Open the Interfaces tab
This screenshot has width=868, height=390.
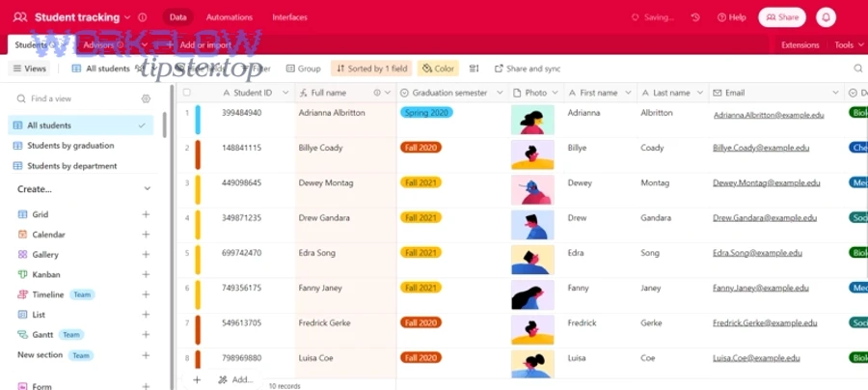pyautogui.click(x=291, y=17)
